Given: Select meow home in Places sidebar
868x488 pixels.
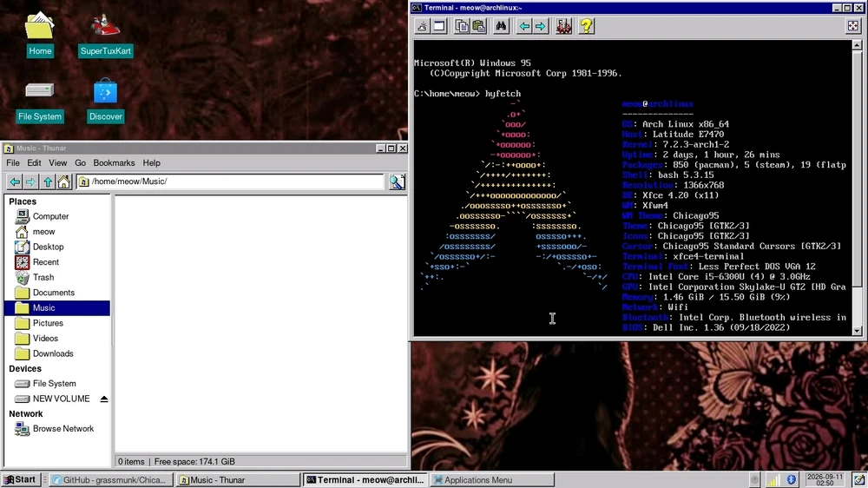Looking at the screenshot, I should [57, 232].
